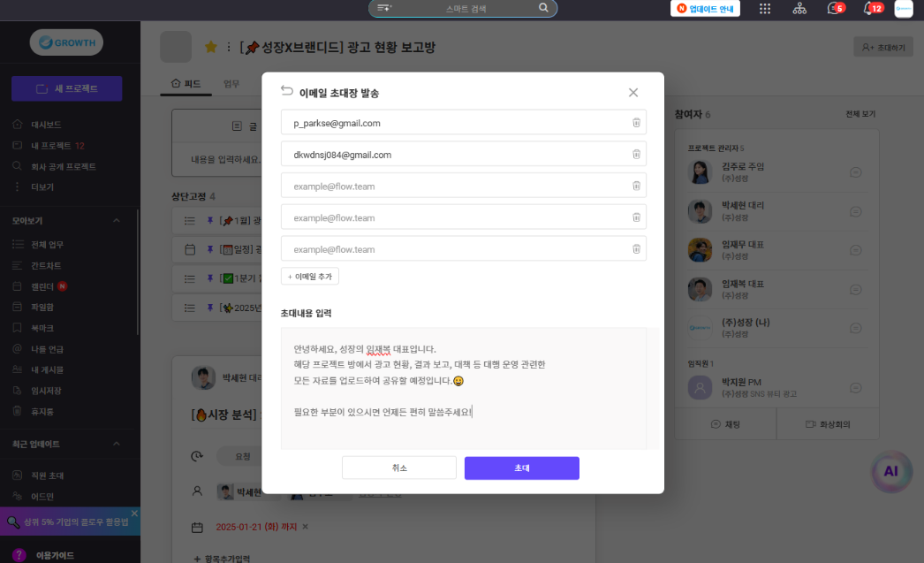Expand 더보기 in the sidebar
Image resolution: width=924 pixels, height=563 pixels.
(x=42, y=186)
